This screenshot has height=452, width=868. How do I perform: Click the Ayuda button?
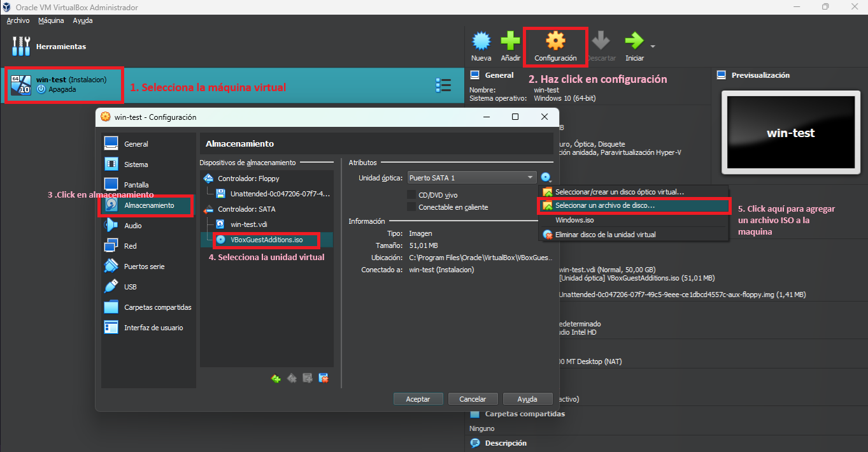527,398
